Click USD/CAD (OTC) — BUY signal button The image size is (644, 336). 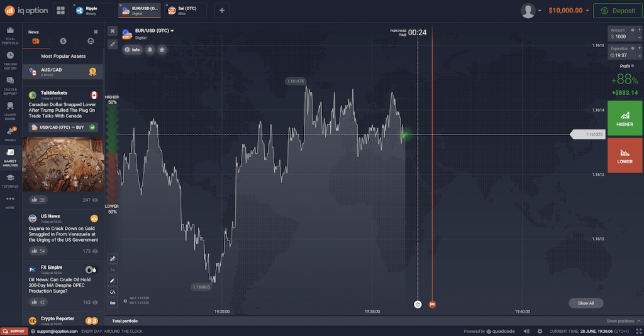(64, 127)
